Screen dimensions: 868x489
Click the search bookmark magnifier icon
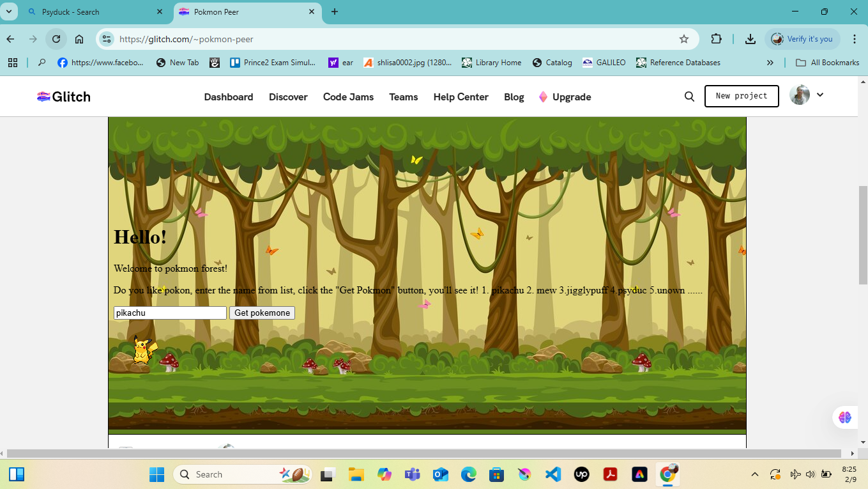pyautogui.click(x=42, y=63)
